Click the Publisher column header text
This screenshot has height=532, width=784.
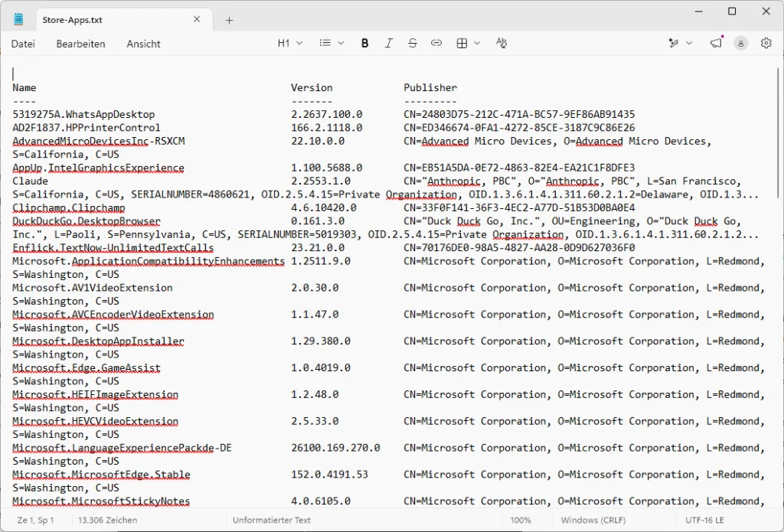coord(430,87)
